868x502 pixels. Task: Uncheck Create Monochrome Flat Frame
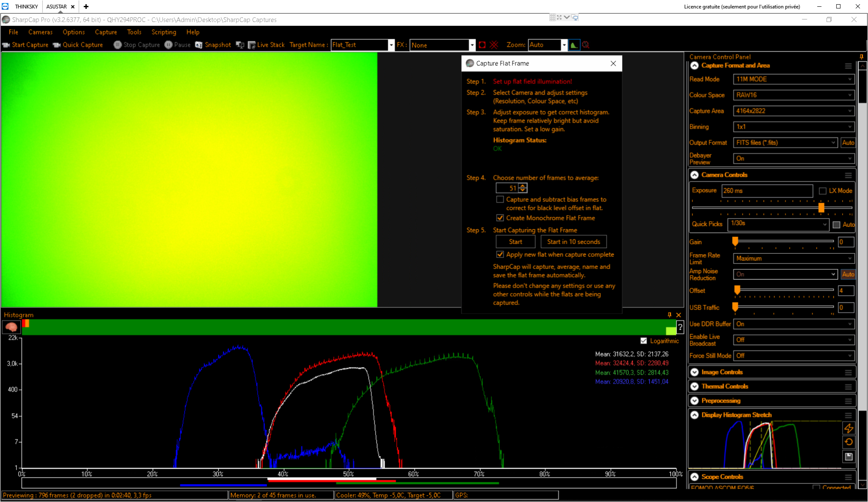pyautogui.click(x=500, y=218)
